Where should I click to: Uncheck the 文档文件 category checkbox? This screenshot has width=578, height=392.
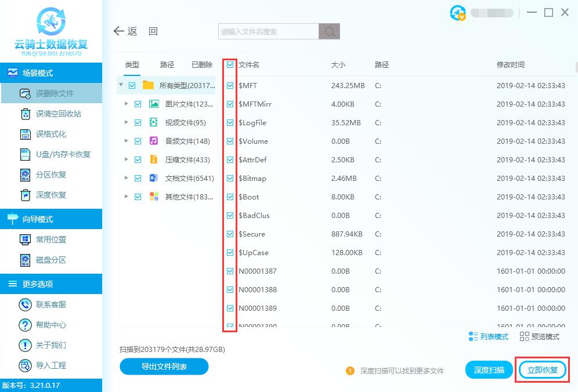tap(138, 179)
